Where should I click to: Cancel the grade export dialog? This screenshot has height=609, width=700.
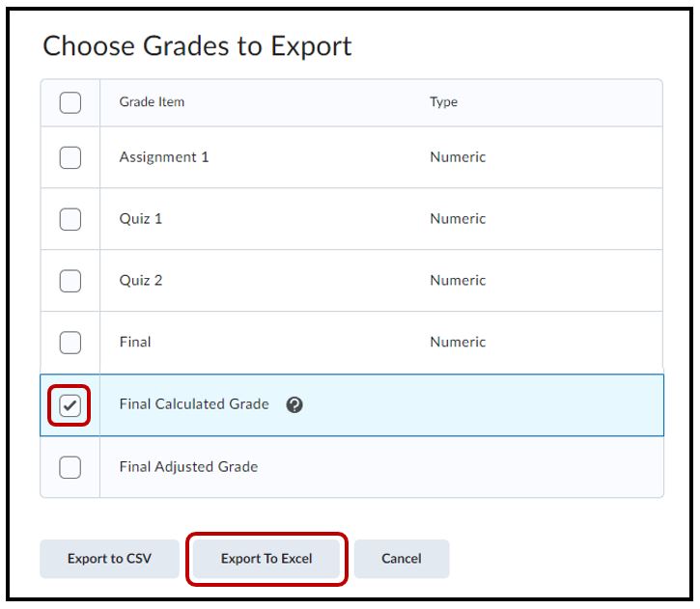coord(402,559)
